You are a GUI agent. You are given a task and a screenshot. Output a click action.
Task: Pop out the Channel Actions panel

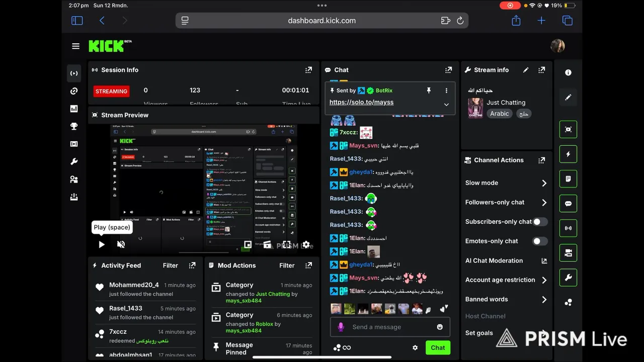(x=542, y=160)
